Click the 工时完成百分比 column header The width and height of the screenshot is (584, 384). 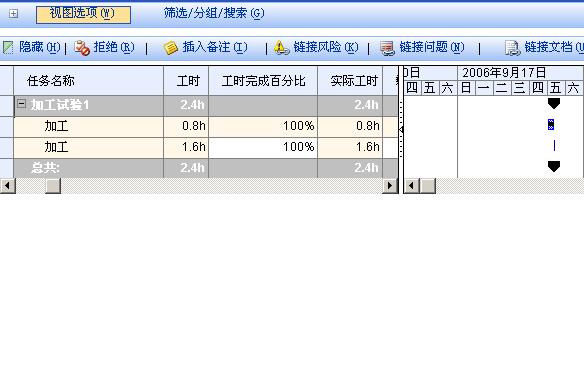pyautogui.click(x=263, y=81)
